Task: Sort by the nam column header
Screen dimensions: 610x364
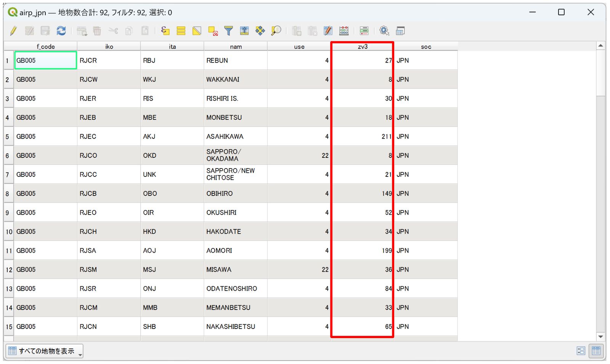Action: click(x=236, y=47)
